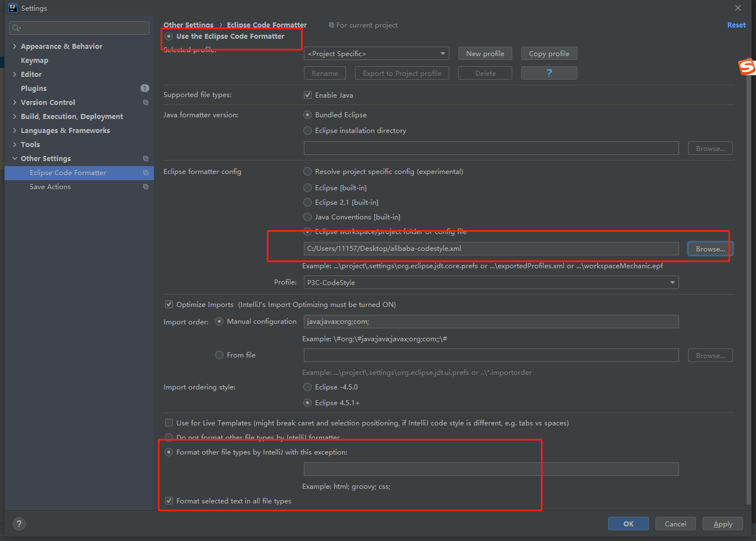
Task: Expand Version Control tree node
Action: 15,102
